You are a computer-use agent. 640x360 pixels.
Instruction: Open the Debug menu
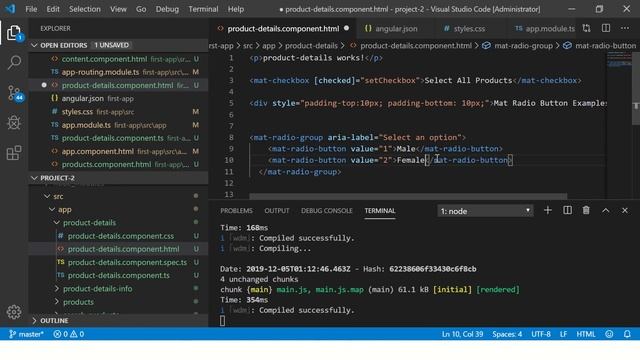167,9
